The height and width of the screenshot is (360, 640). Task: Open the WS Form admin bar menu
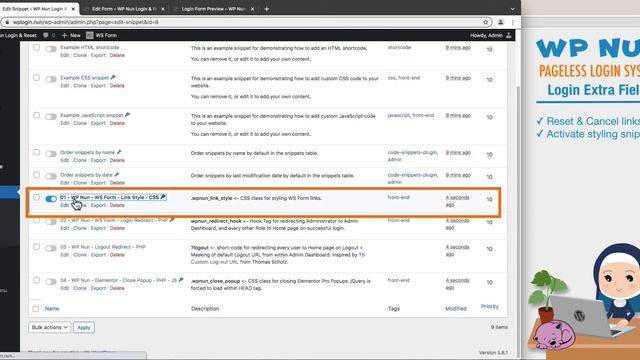(101, 36)
